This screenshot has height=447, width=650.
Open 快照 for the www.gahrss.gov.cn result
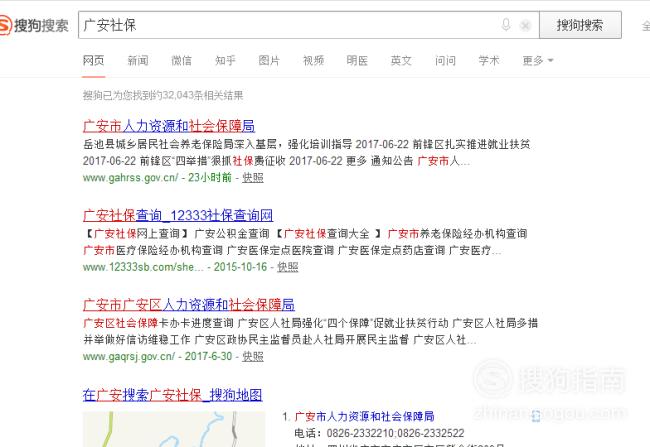253,177
